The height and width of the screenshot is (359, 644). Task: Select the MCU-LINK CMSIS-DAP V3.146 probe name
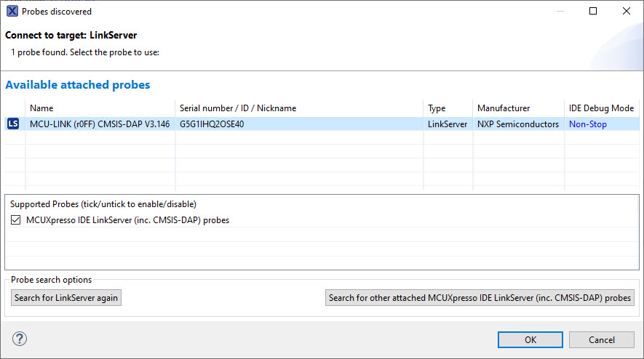100,124
